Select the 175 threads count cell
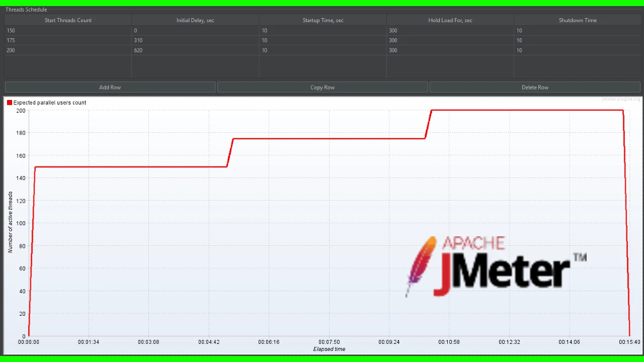Screen dimensions: 644x362 [x=68, y=40]
